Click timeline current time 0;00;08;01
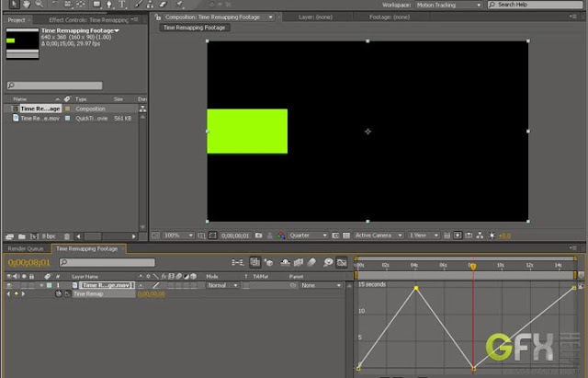Image resolution: width=588 pixels, height=378 pixels. coord(28,262)
